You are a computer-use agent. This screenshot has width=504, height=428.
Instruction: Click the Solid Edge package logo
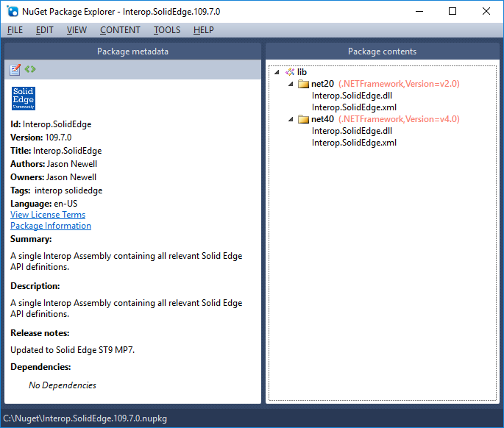pos(24,99)
